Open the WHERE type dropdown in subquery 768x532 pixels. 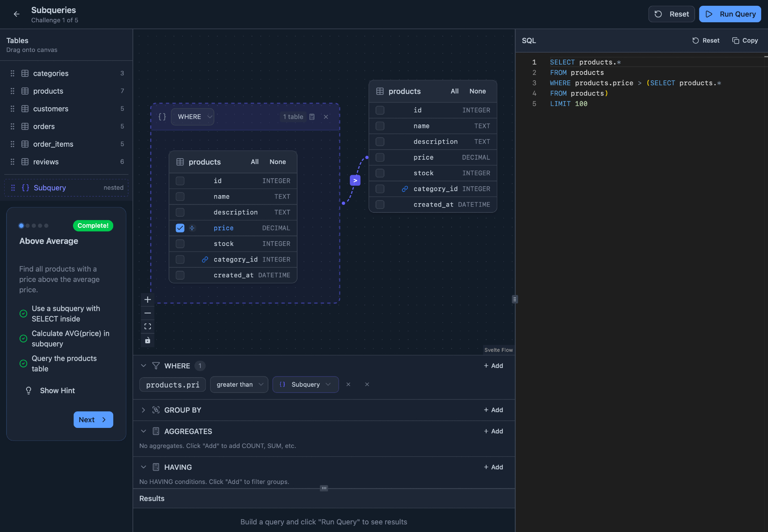point(192,117)
